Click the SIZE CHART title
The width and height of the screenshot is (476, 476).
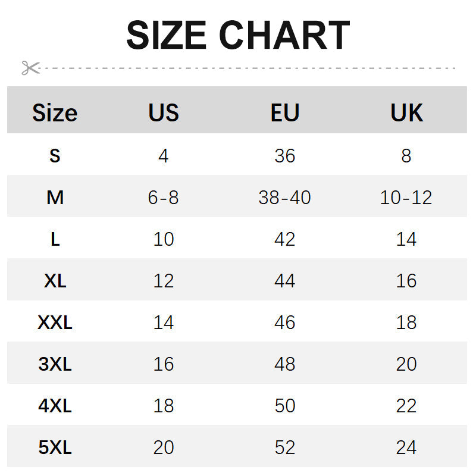[x=238, y=35]
